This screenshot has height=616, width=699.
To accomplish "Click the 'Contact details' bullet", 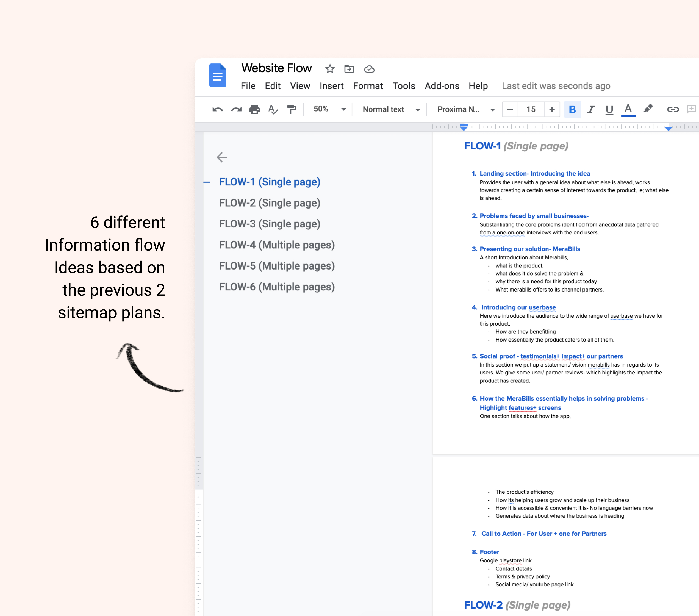I will pyautogui.click(x=514, y=569).
